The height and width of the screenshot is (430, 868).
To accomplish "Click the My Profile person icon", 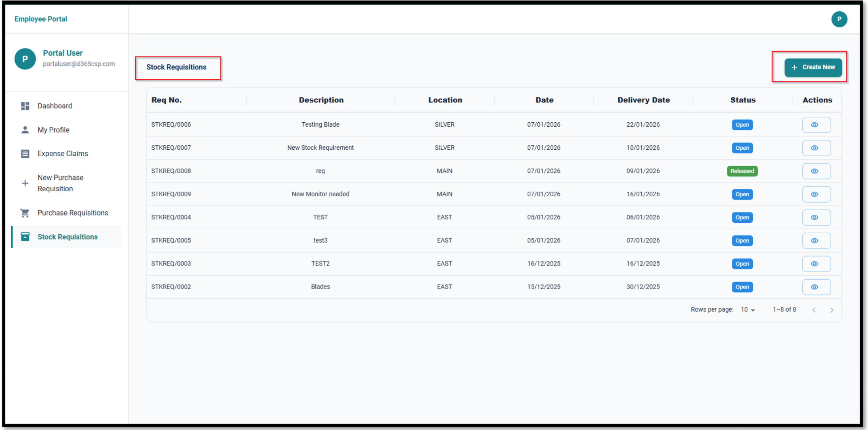I will pyautogui.click(x=25, y=130).
